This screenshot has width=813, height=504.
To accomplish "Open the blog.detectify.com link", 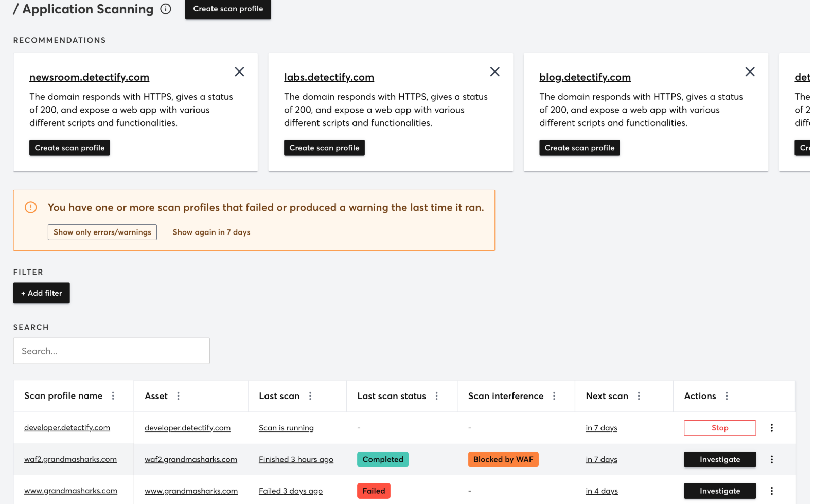I will coord(585,77).
